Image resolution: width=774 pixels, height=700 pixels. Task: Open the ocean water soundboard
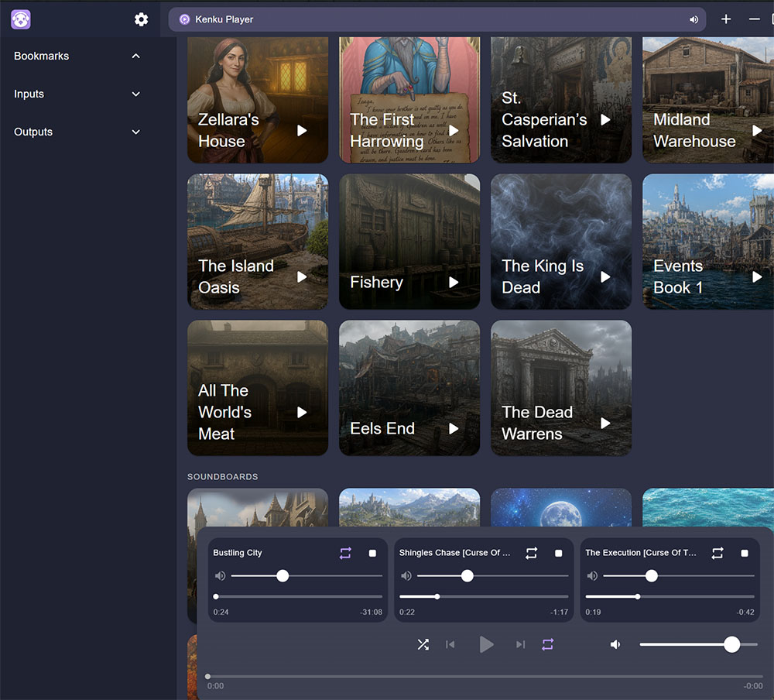click(x=708, y=507)
